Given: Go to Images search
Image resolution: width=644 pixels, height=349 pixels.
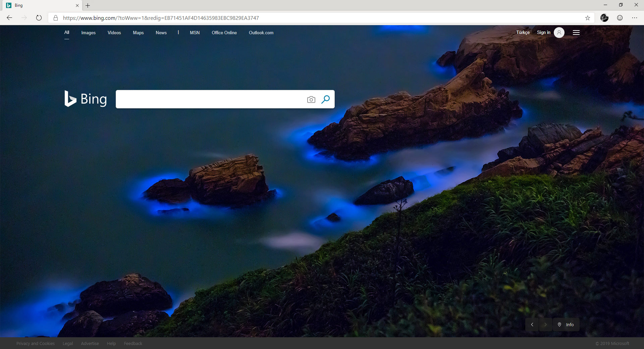Looking at the screenshot, I should (x=88, y=33).
